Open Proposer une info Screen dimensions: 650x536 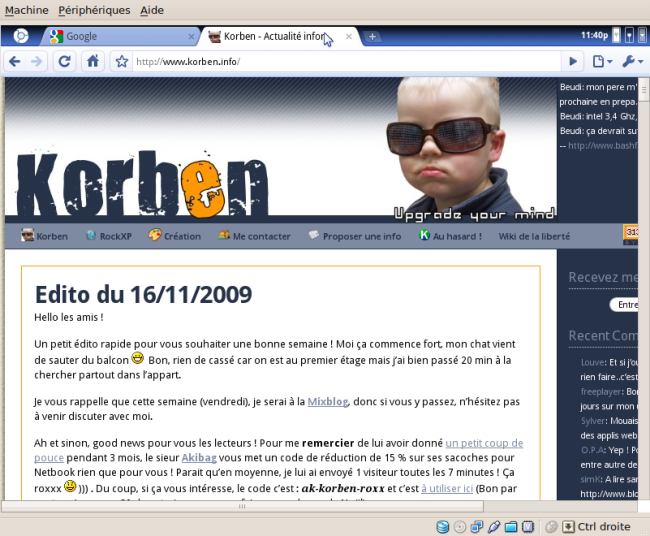(x=362, y=236)
